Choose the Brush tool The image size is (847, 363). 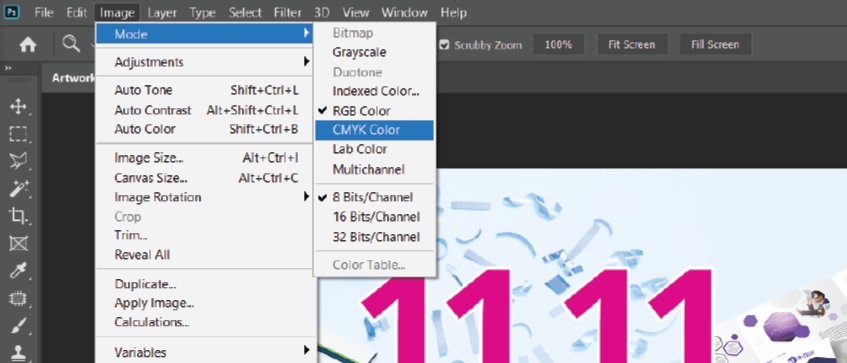click(x=18, y=326)
